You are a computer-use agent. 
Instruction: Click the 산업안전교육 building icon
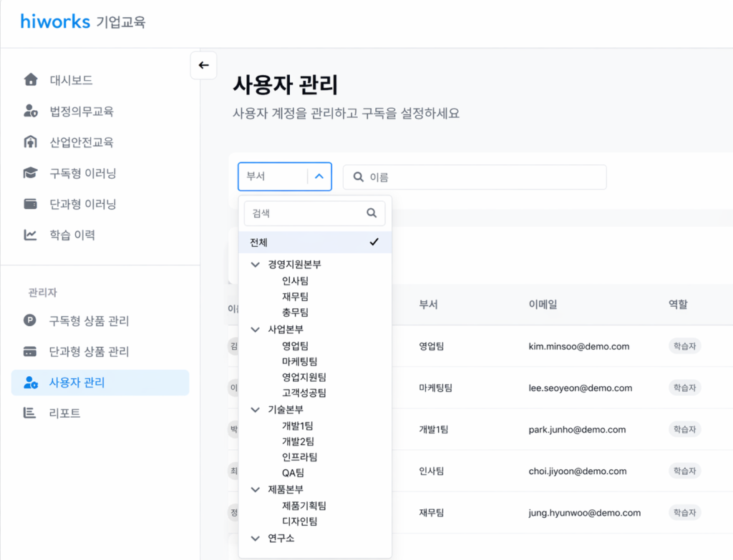point(30,142)
